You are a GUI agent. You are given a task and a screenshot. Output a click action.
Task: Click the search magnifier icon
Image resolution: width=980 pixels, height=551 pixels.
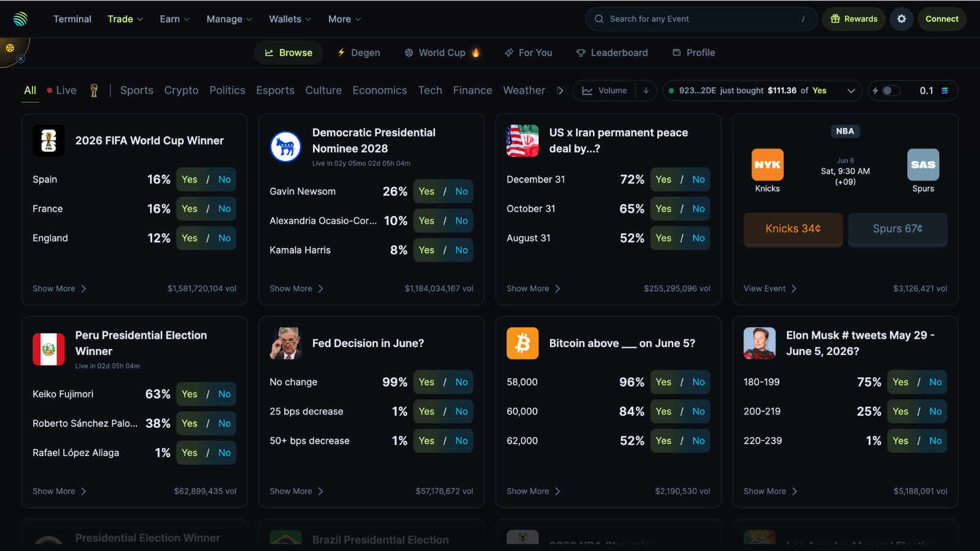599,19
